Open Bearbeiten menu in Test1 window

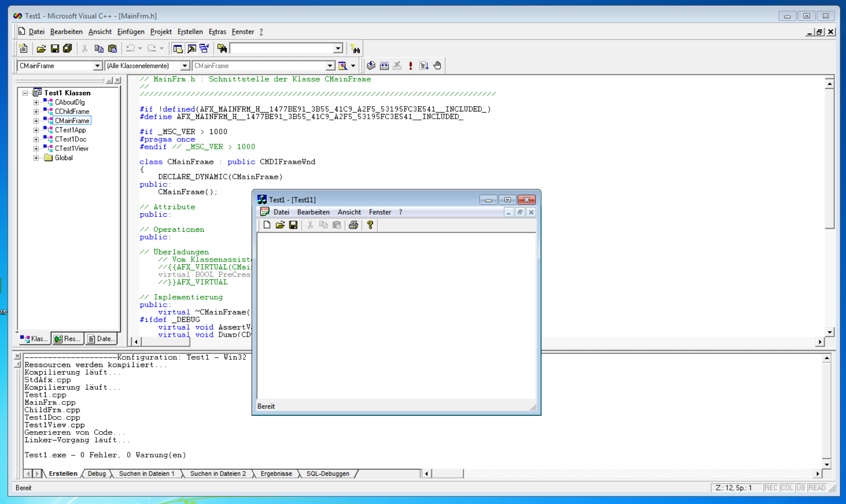(313, 212)
